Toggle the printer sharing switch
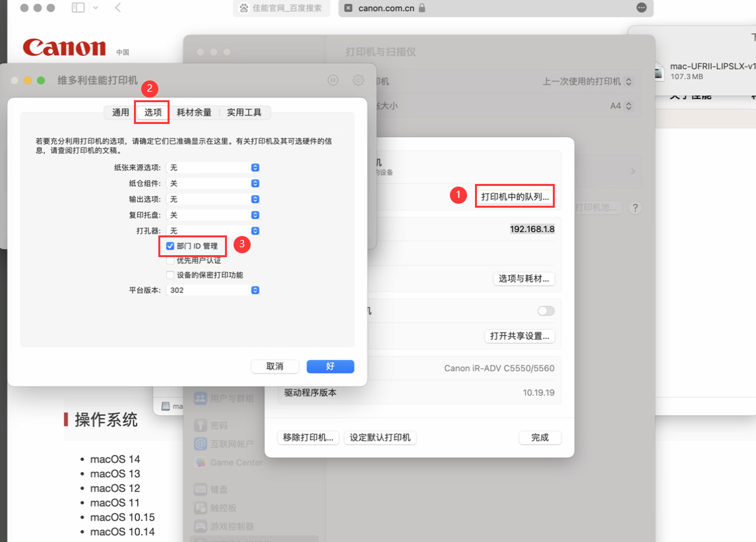Screen dimensions: 756x542 click(546, 311)
